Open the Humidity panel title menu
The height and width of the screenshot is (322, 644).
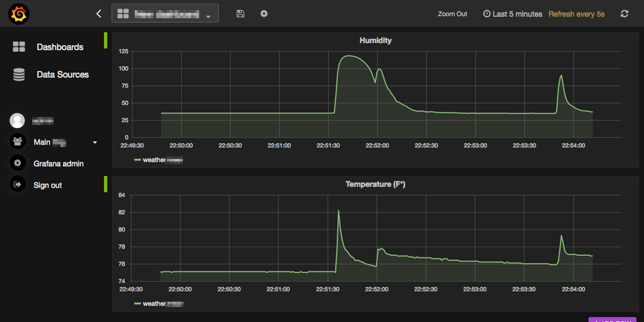click(x=375, y=40)
